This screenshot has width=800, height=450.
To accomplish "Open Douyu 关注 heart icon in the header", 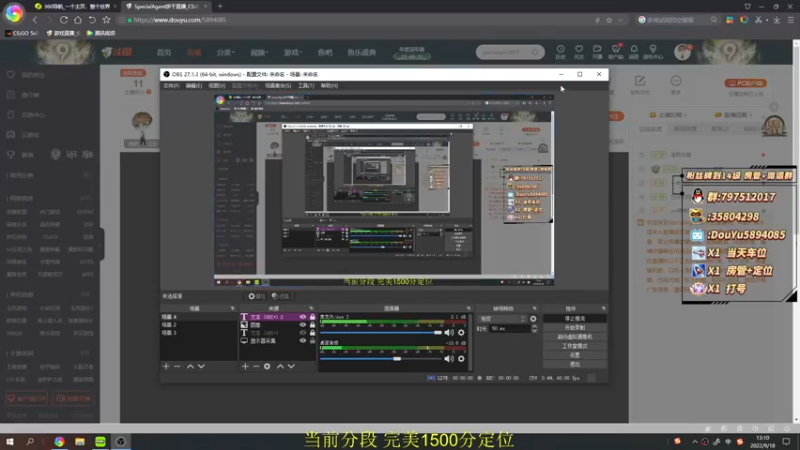I will (579, 52).
